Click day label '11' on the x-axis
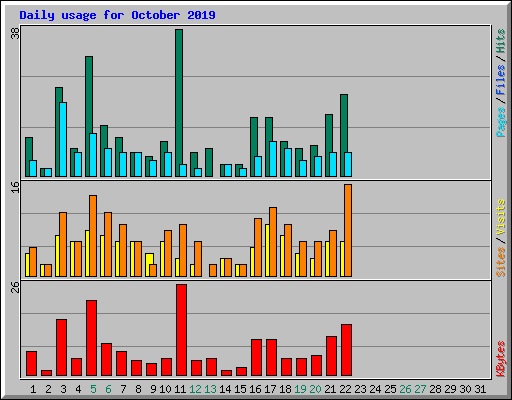 180,389
